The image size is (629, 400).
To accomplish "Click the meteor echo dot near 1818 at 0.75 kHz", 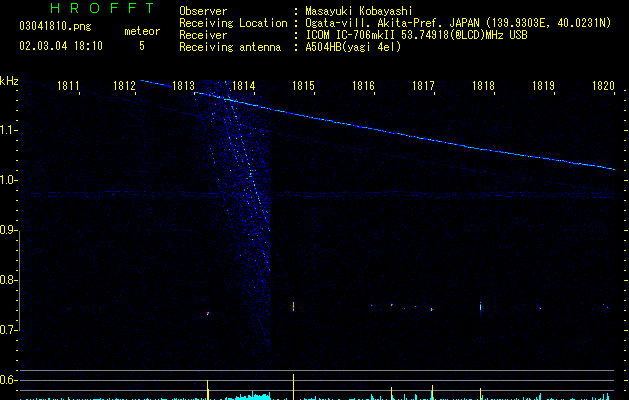I will 481,308.
